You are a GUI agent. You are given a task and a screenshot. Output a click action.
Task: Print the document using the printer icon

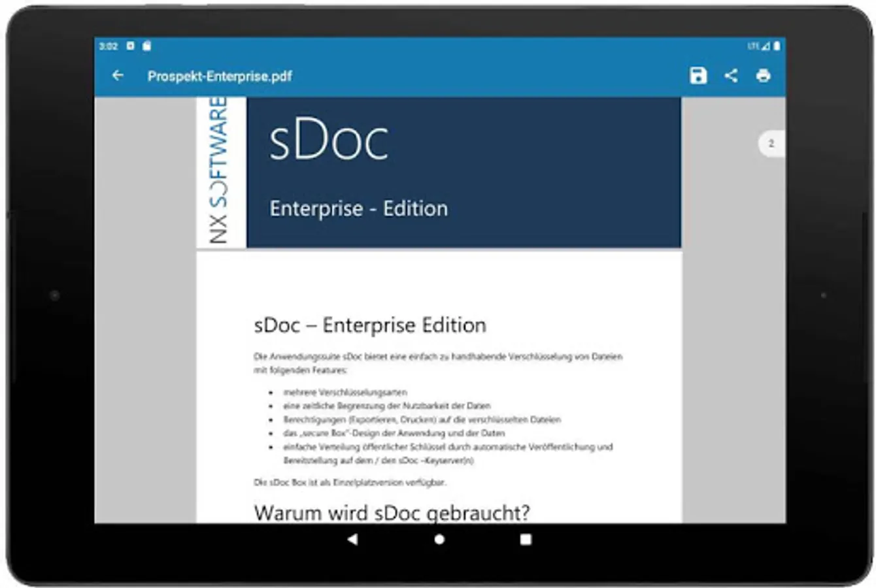pyautogui.click(x=763, y=76)
